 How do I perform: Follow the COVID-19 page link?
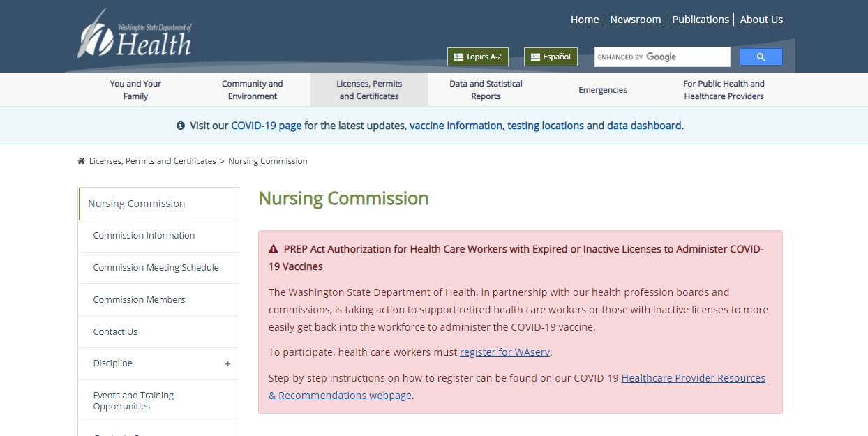click(x=266, y=126)
